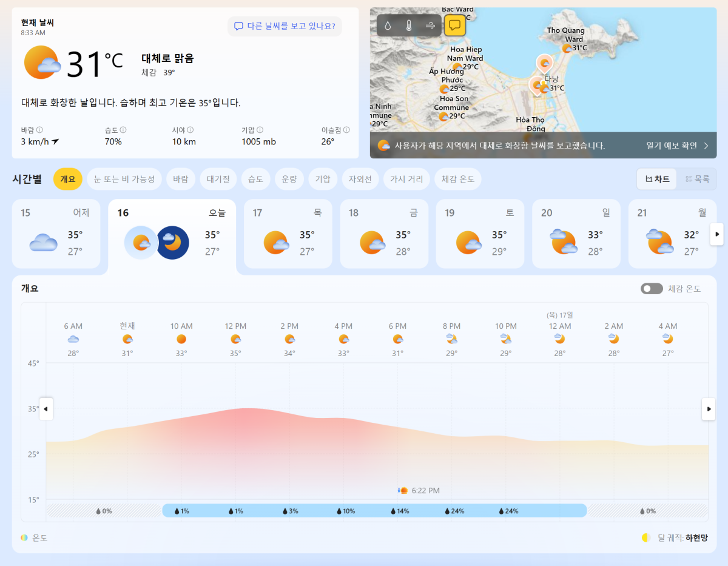The height and width of the screenshot is (566, 728).
Task: Select the user reports map layer icon
Action: [455, 25]
